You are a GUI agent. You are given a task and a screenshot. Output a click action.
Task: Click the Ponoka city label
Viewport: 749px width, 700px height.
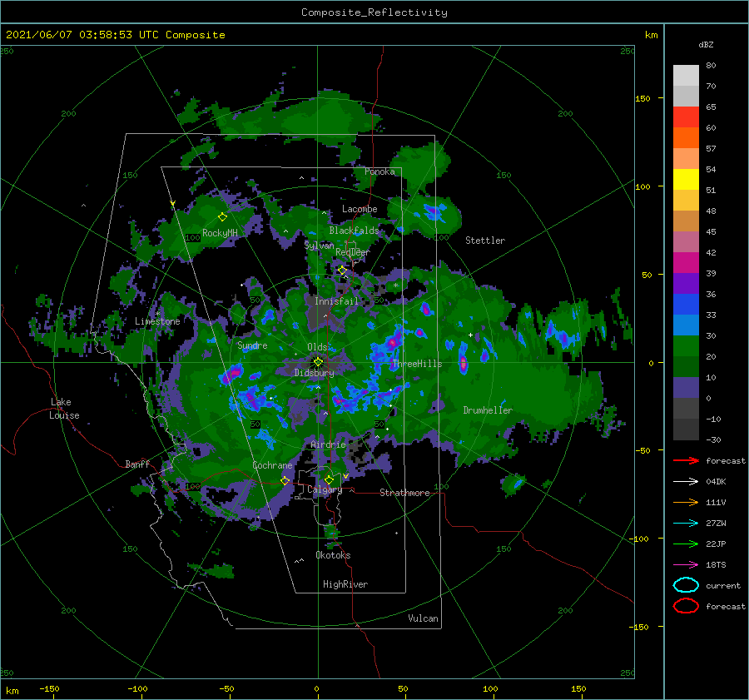coord(379,171)
